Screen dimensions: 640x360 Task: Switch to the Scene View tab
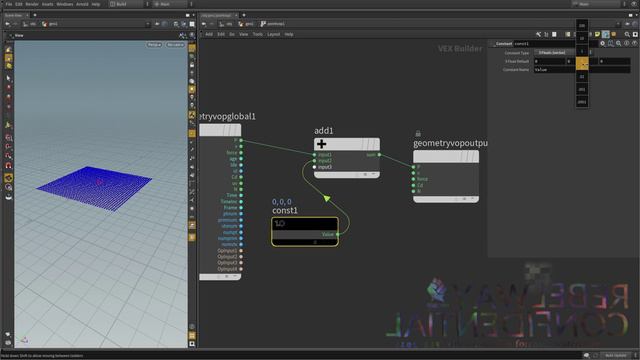14,15
